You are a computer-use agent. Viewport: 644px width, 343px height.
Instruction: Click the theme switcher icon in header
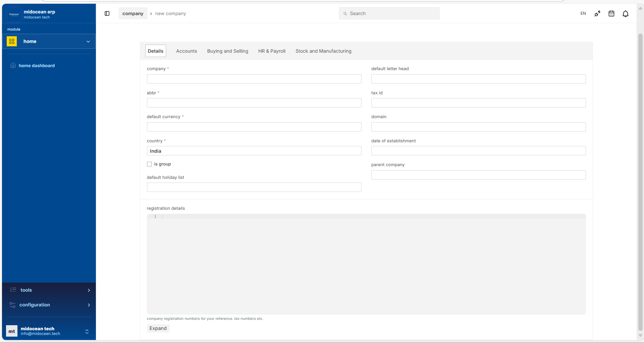597,13
